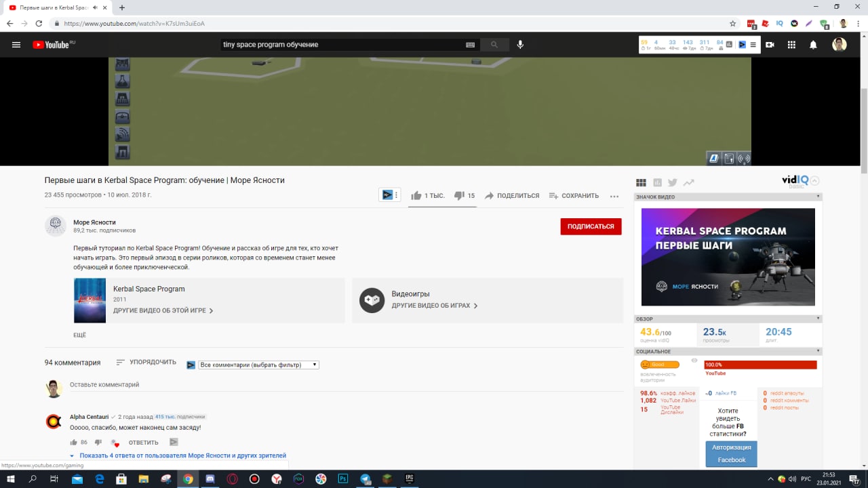Click 'ОТВЕТИТЬ' under Alpha Centauri comment
This screenshot has width=868, height=488.
[x=144, y=443]
